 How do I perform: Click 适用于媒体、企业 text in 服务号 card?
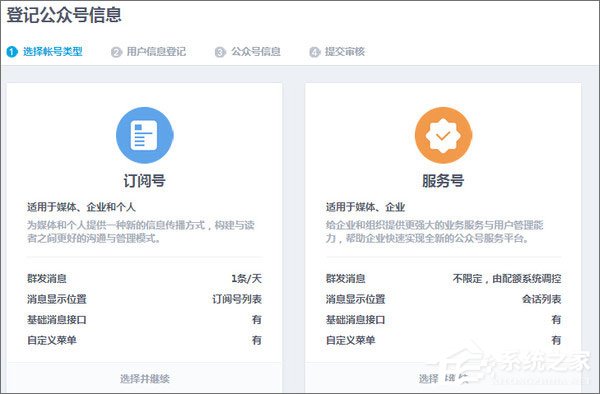(x=365, y=207)
